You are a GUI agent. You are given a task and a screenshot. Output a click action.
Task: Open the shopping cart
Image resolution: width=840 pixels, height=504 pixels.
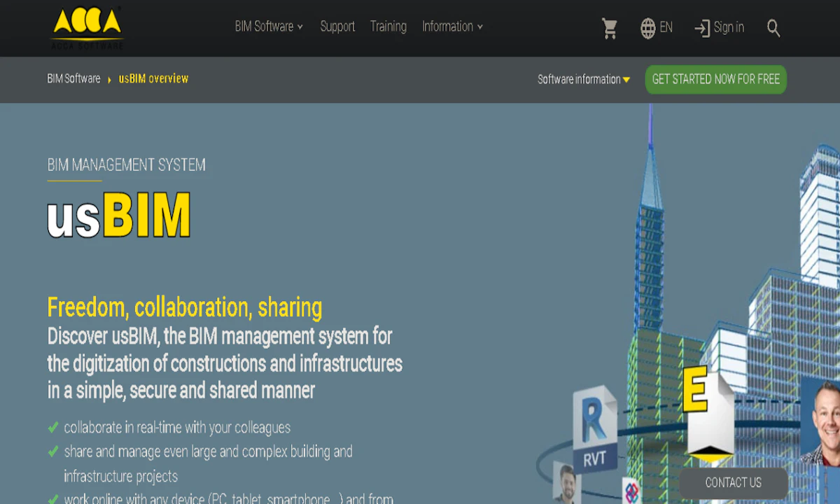(609, 28)
